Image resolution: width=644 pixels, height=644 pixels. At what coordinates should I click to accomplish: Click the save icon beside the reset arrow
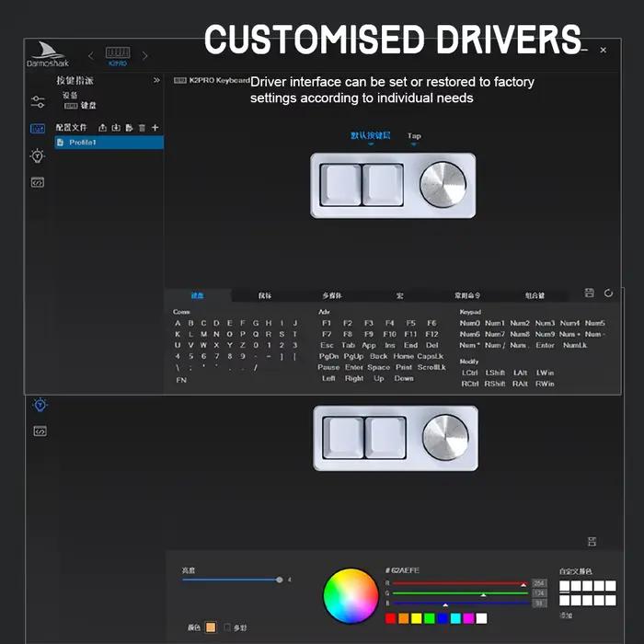[590, 293]
